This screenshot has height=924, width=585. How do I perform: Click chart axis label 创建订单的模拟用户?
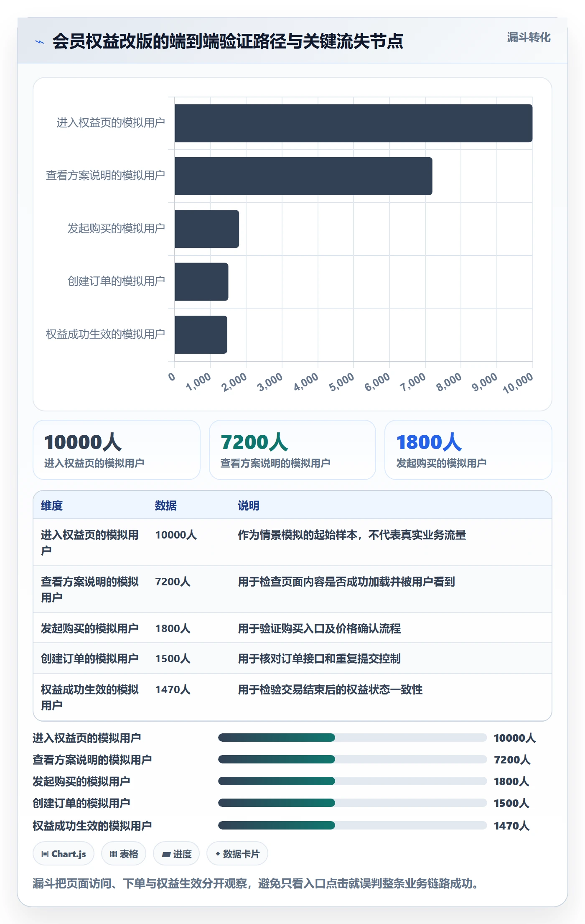coord(116,281)
